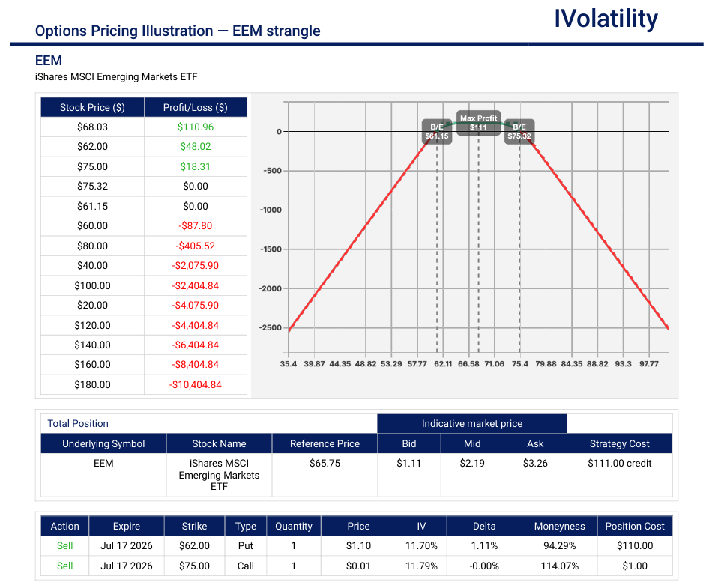Select the -$2,404.84 loss value
712x588 pixels.
pyautogui.click(x=196, y=286)
